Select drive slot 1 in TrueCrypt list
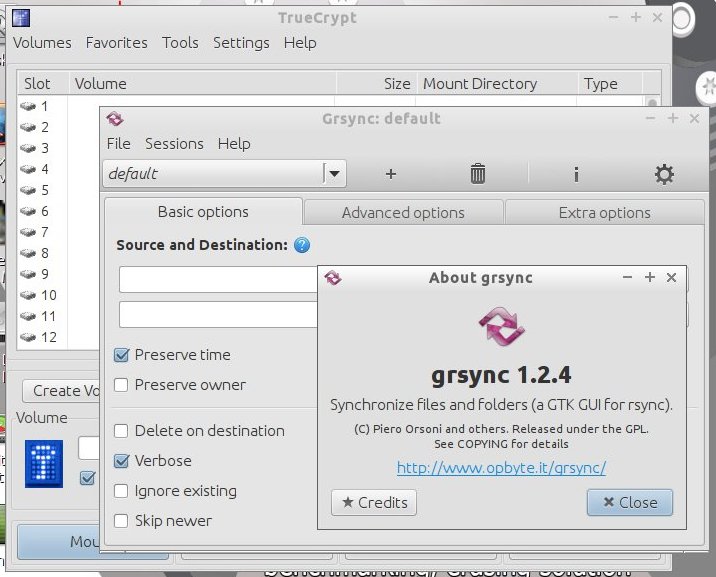 [x=35, y=106]
